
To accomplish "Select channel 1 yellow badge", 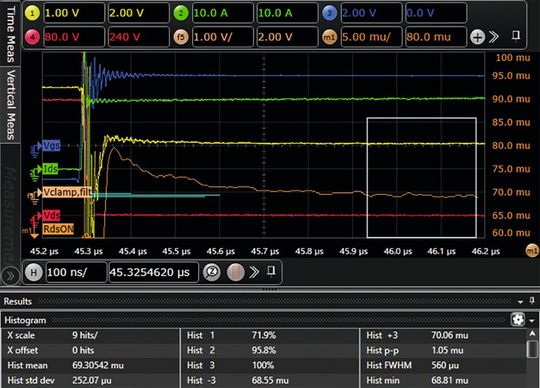I will (x=32, y=13).
